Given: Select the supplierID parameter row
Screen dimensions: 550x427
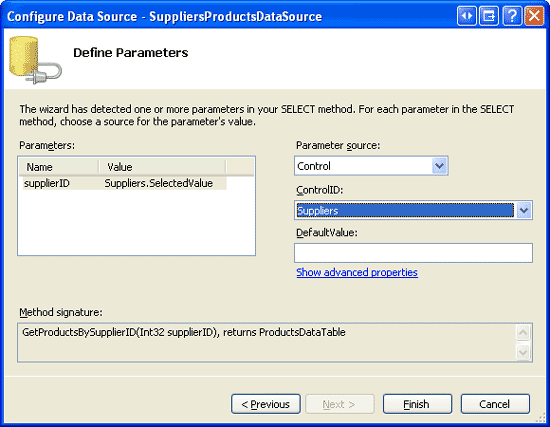Looking at the screenshot, I should click(125, 183).
